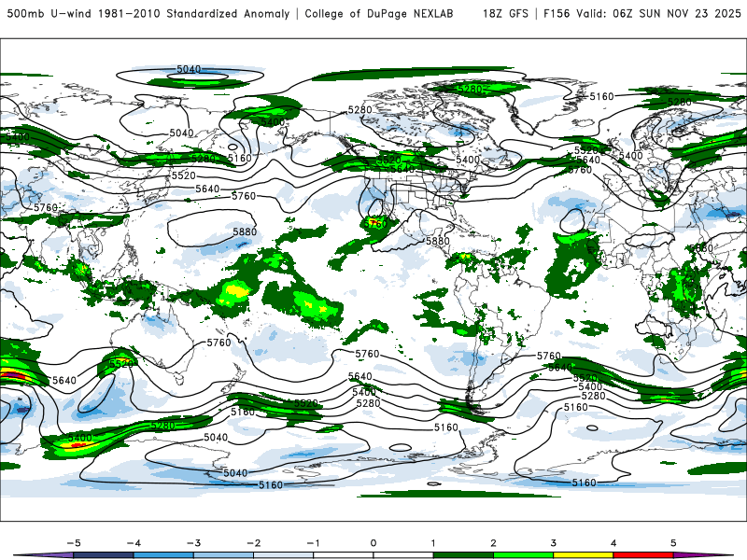
Task: Click the '5880' contour label near the Caribbean
Action: [x=437, y=241]
